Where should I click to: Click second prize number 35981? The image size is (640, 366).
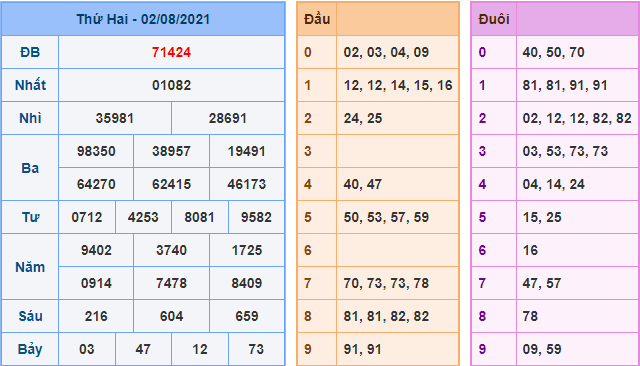click(115, 118)
